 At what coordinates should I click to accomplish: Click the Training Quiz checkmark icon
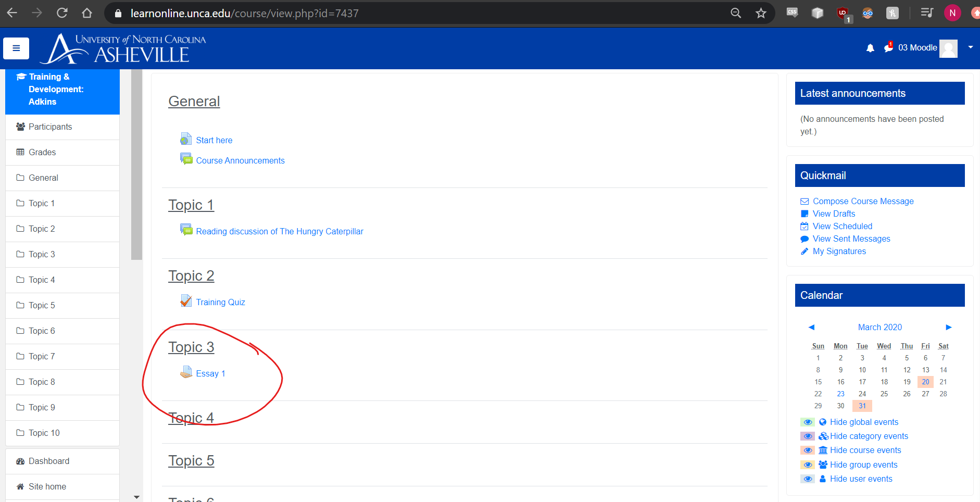tap(186, 302)
